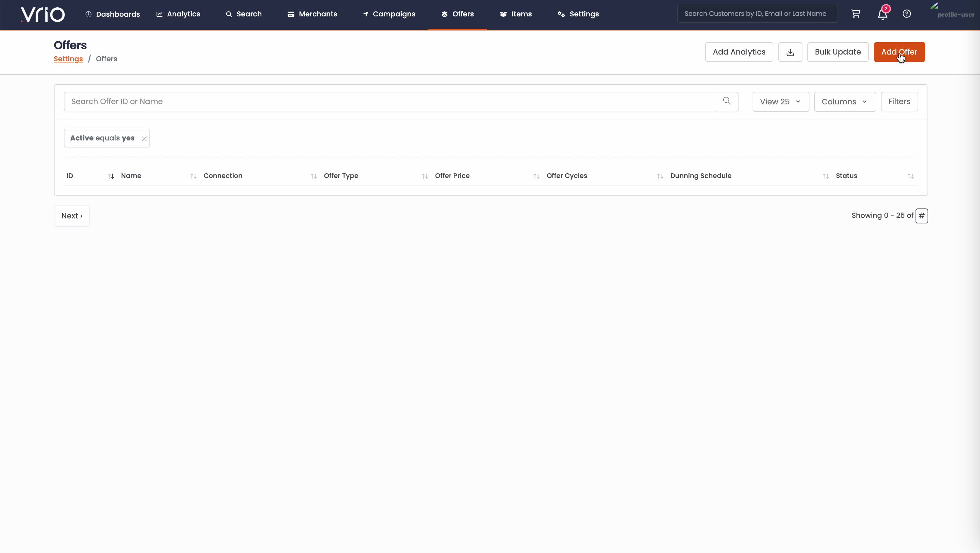Focus the Search Offer ID or Name field
Image resolution: width=980 pixels, height=553 pixels.
pos(389,102)
